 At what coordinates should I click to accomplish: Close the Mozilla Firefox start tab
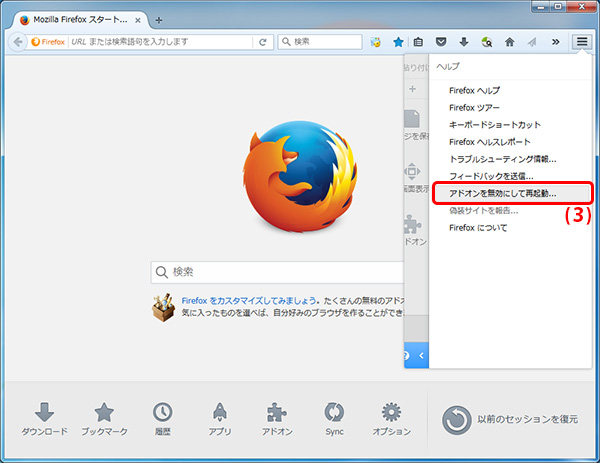pyautogui.click(x=138, y=20)
